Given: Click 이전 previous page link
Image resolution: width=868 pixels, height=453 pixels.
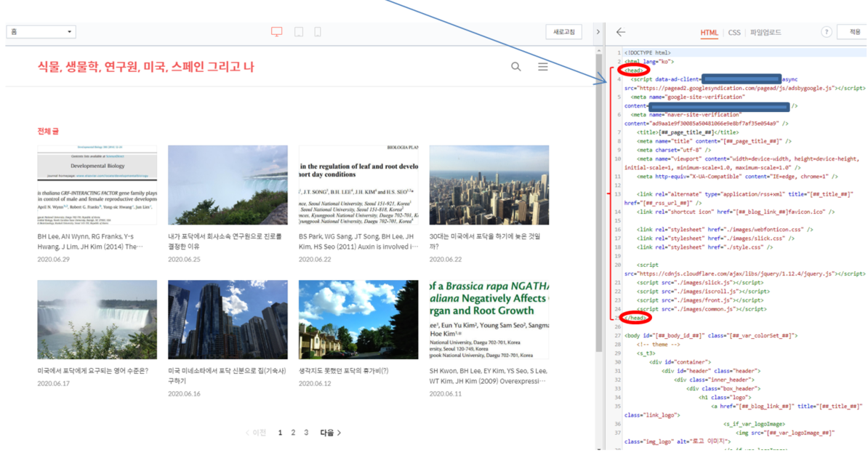Looking at the screenshot, I should coord(256,433).
